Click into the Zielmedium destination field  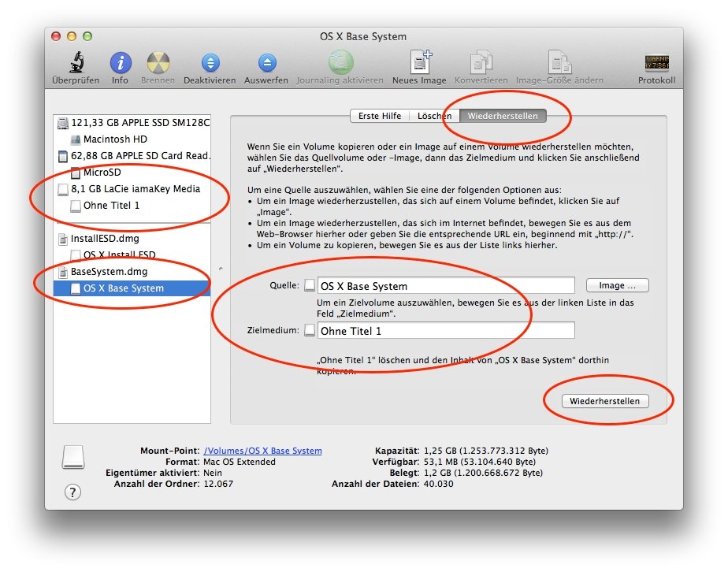click(446, 331)
